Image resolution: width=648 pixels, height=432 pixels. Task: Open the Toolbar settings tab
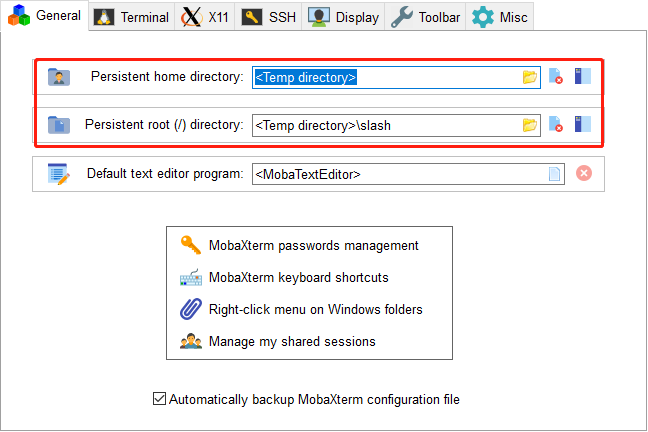[x=425, y=17]
